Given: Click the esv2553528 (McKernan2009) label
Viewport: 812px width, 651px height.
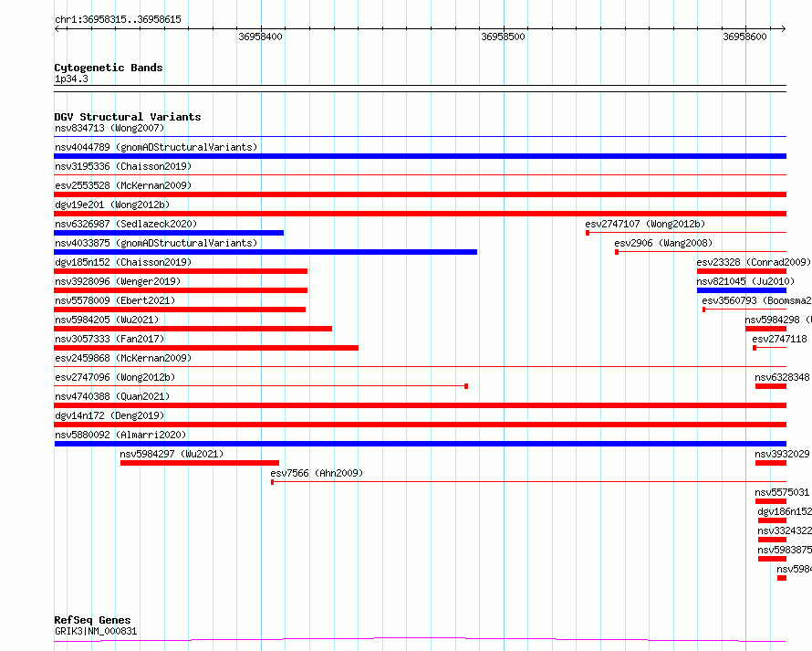Looking at the screenshot, I should tap(123, 185).
